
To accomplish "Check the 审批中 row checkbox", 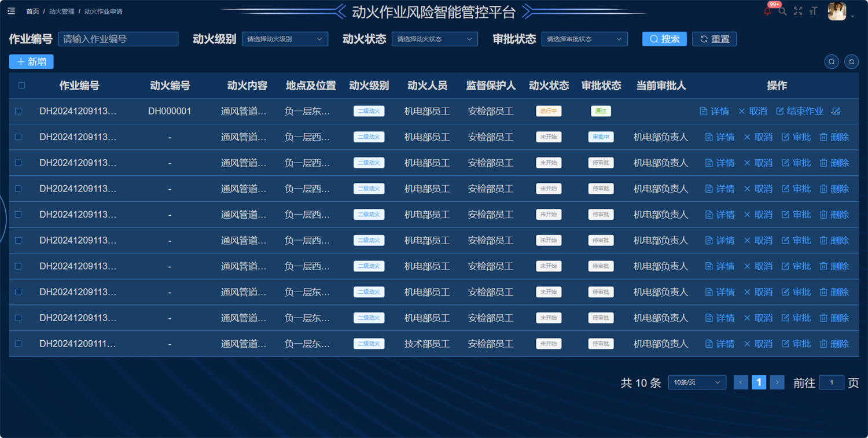I will click(x=19, y=137).
